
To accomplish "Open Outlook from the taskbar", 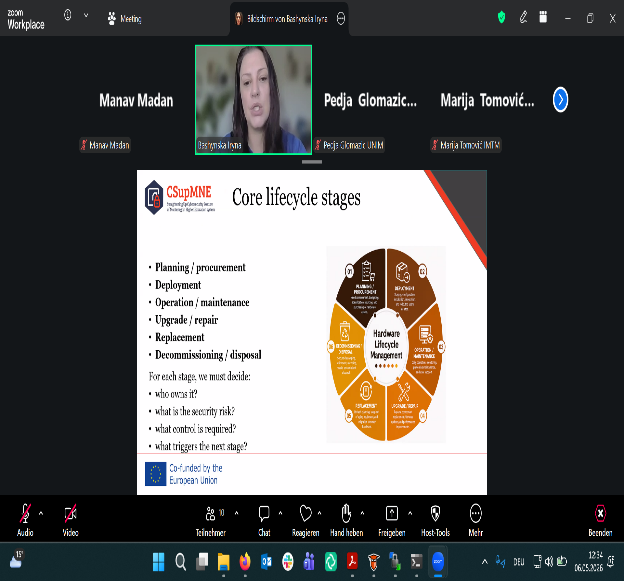I will pos(267,562).
